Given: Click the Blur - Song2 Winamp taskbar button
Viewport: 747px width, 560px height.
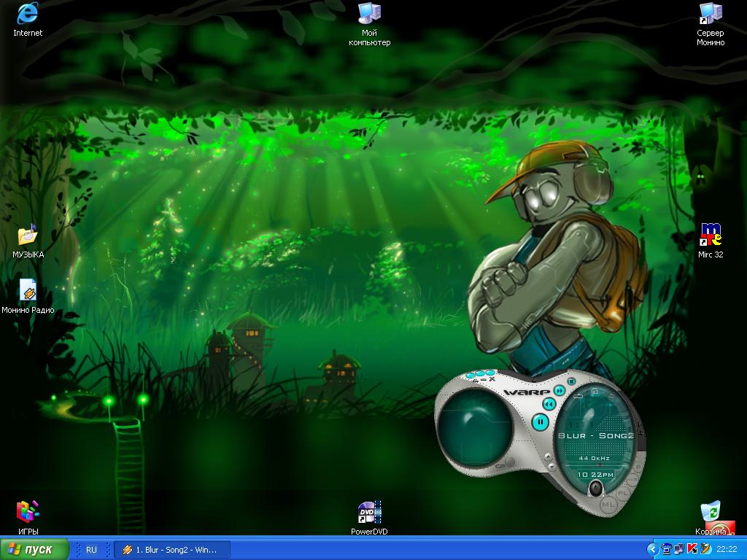Looking at the screenshot, I should point(172,550).
